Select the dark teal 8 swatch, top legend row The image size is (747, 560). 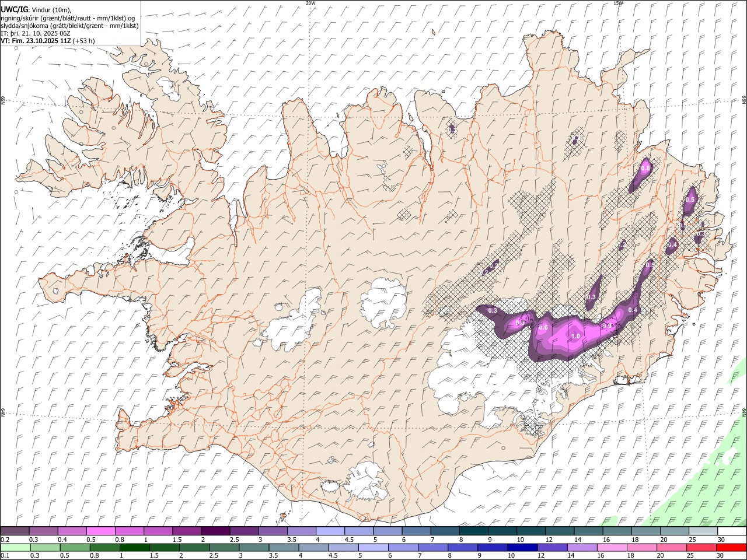(474, 531)
